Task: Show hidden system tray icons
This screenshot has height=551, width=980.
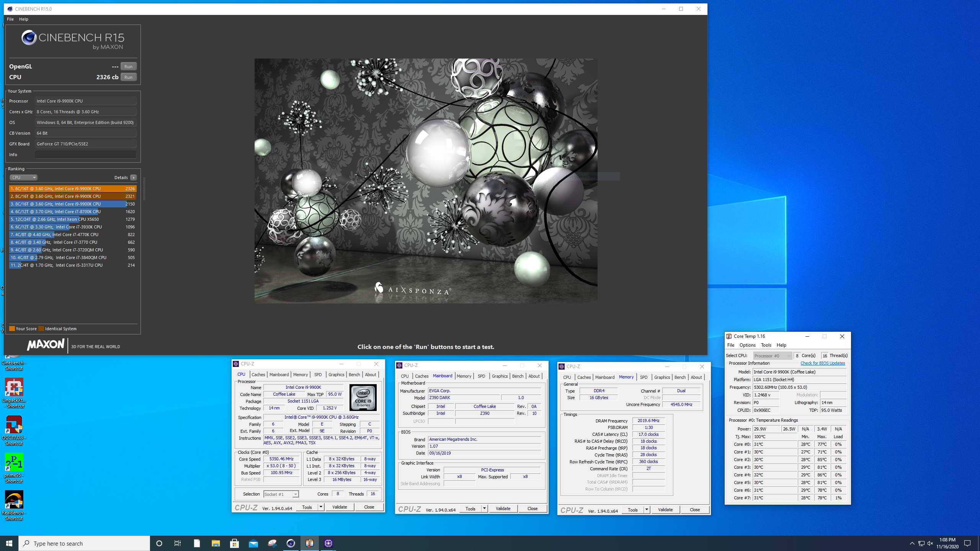Action: point(912,543)
